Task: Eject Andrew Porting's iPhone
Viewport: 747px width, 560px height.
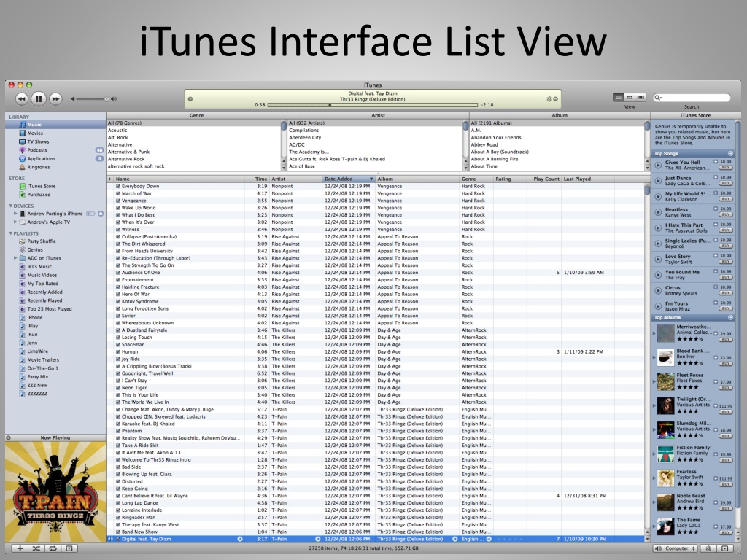Action: point(101,214)
